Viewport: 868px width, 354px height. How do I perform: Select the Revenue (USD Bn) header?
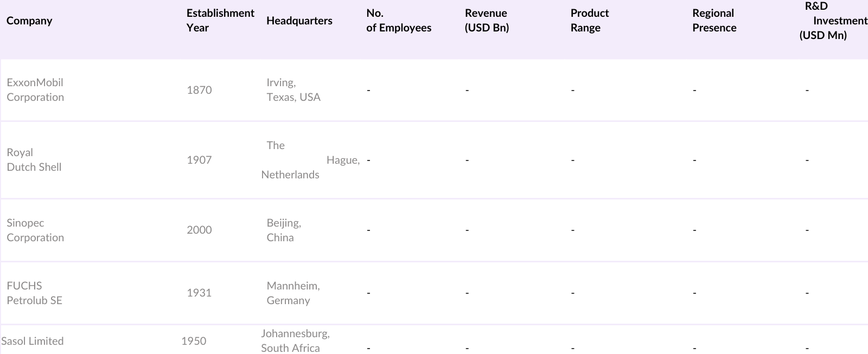click(x=487, y=21)
